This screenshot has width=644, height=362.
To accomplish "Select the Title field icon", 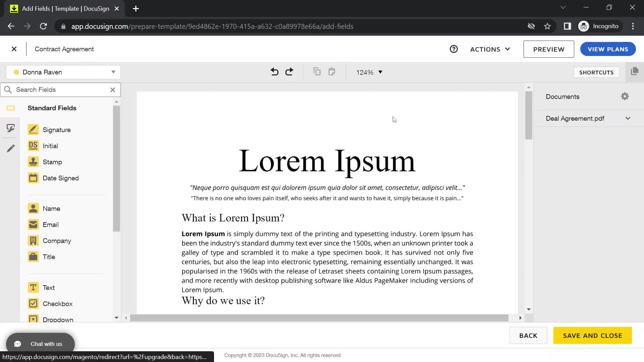I will coord(33,257).
